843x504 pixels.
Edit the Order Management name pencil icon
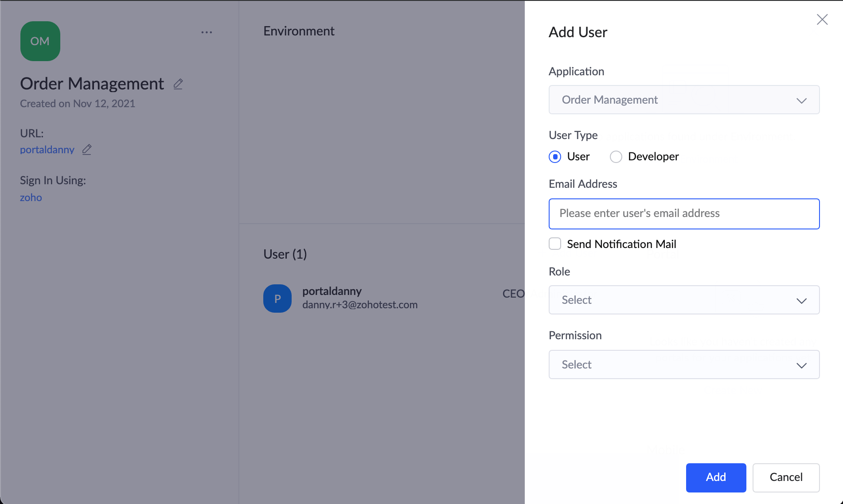click(x=178, y=84)
